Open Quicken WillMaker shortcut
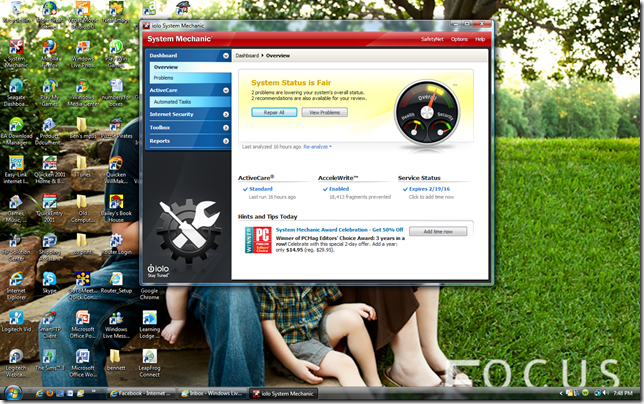This screenshot has width=644, height=404. click(x=116, y=169)
